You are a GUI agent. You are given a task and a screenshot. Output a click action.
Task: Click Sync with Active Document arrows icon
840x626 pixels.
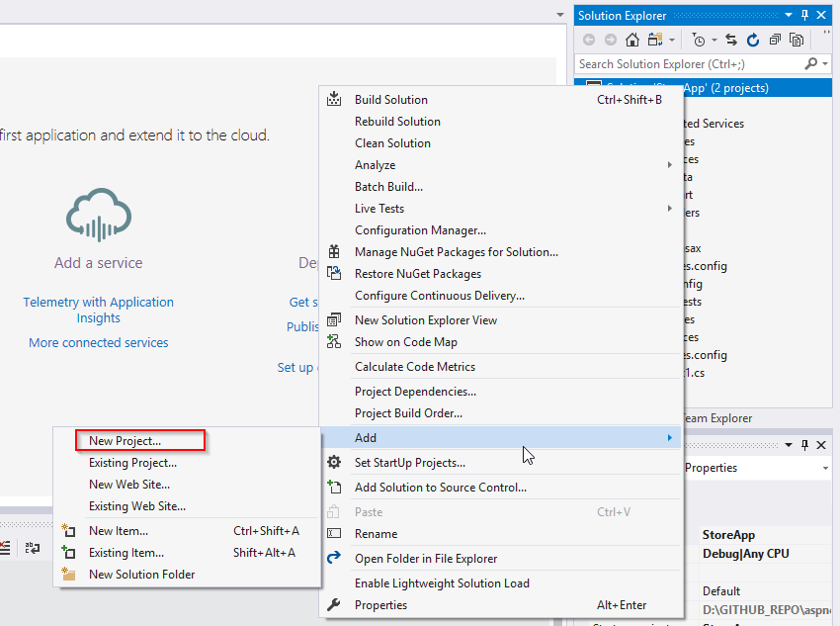coord(731,40)
